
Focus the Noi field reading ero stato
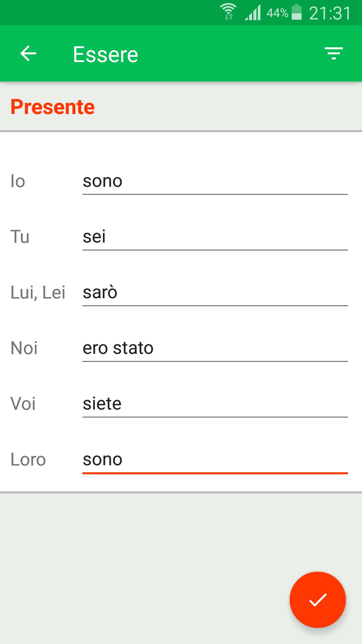[215, 348]
